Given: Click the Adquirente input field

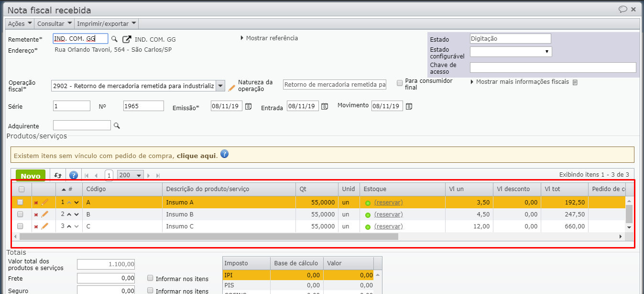Looking at the screenshot, I should click(82, 125).
